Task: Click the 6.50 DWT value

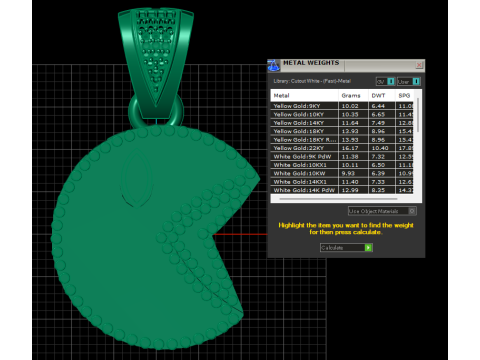Action: point(378,165)
